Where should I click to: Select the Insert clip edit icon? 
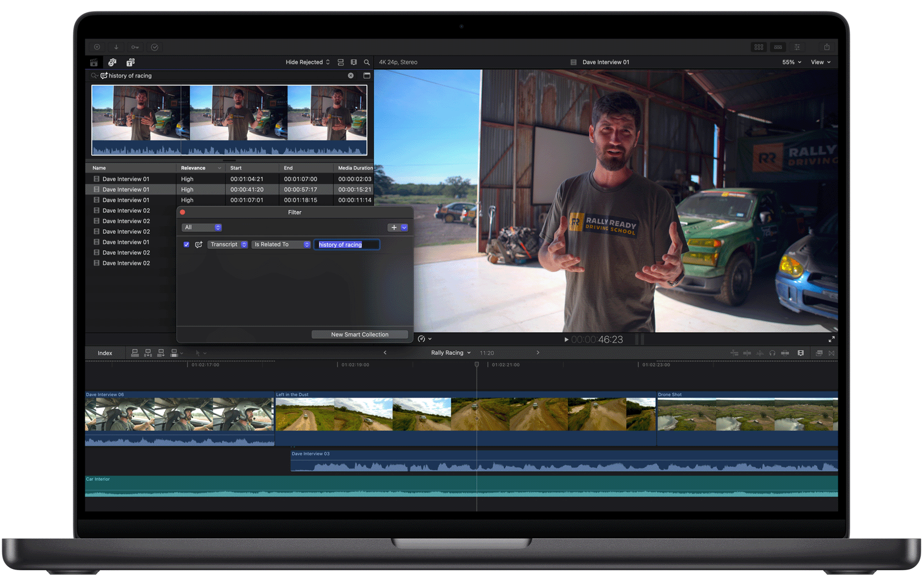(x=148, y=352)
